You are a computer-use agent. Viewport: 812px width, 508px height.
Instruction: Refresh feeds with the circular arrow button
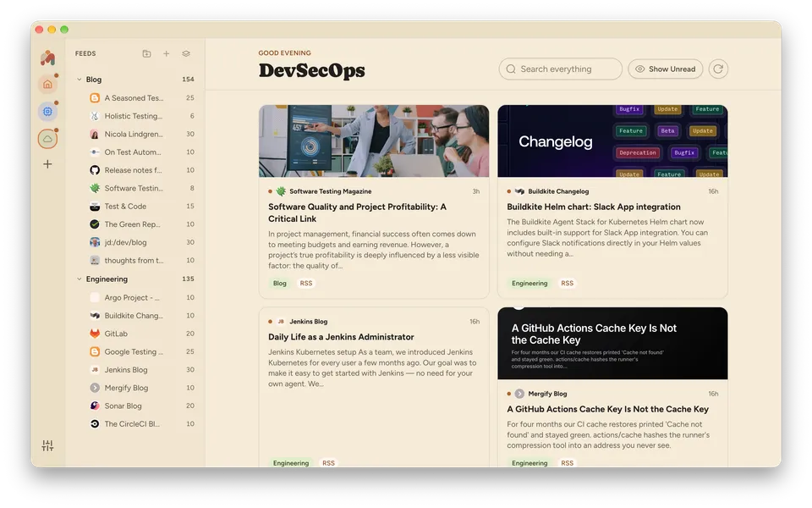pyautogui.click(x=718, y=69)
